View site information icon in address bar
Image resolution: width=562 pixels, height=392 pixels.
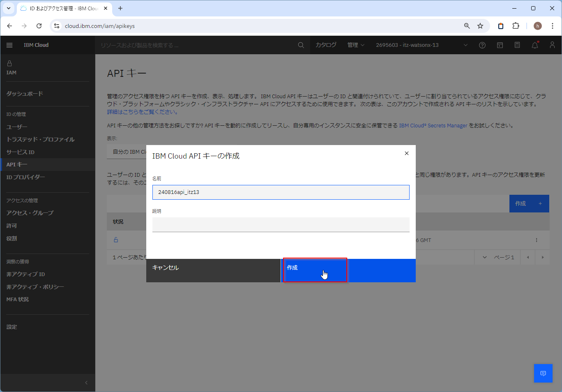(57, 26)
